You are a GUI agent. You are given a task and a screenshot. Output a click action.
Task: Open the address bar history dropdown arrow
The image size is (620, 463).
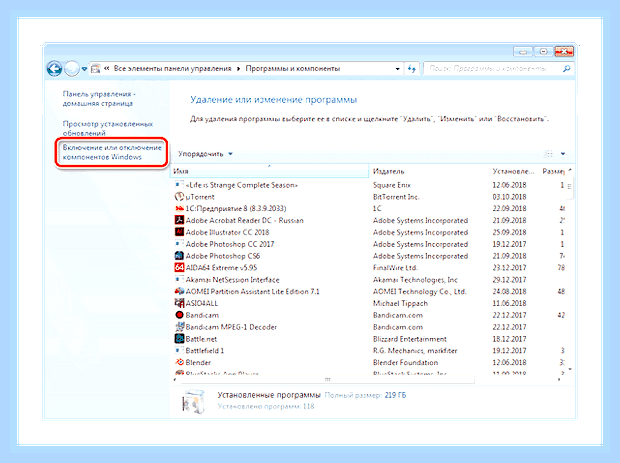point(397,69)
